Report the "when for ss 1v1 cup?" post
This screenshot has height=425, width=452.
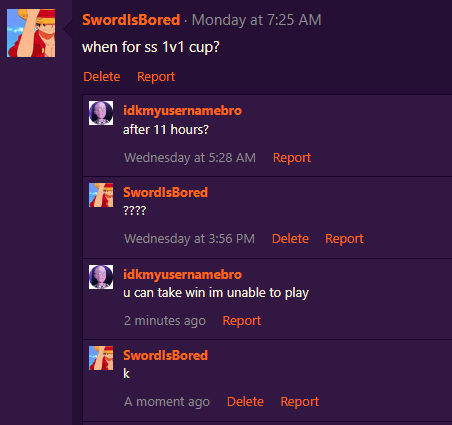point(156,77)
